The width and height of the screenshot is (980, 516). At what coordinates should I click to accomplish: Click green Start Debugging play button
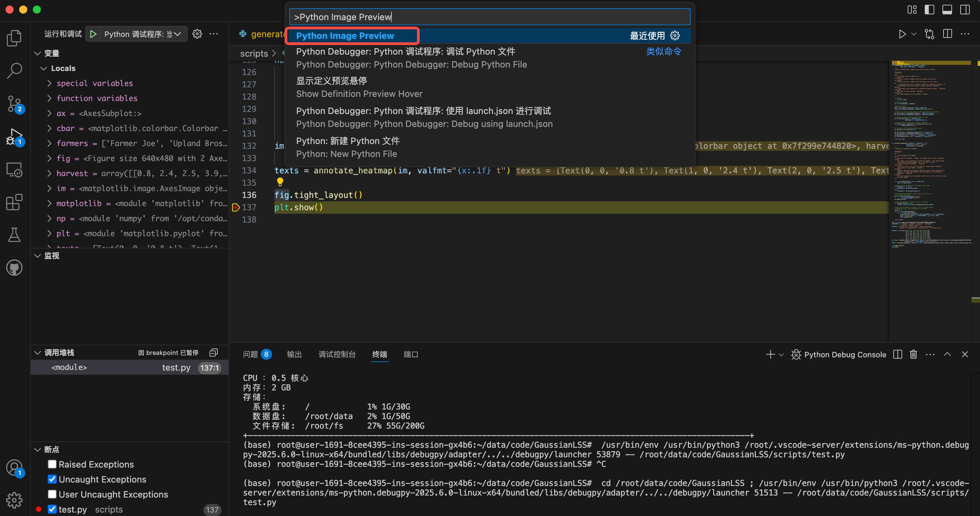coord(93,34)
